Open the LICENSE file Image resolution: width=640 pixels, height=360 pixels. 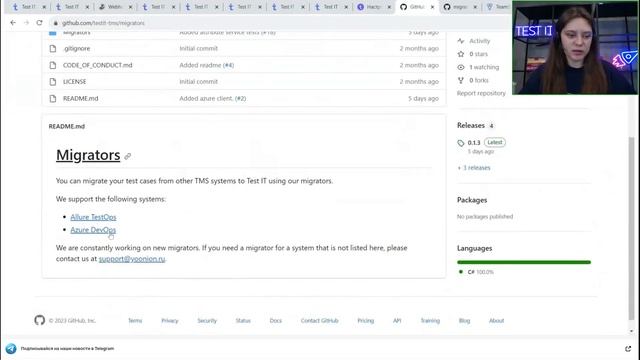74,82
